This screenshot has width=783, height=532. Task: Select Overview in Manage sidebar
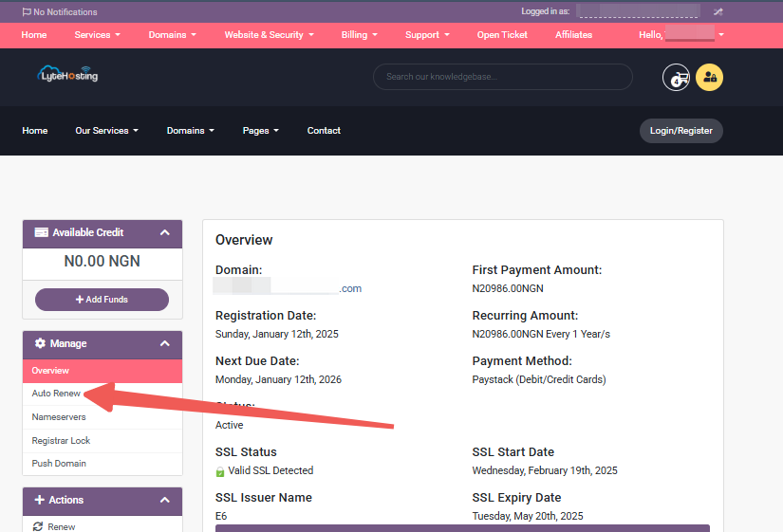coord(103,371)
